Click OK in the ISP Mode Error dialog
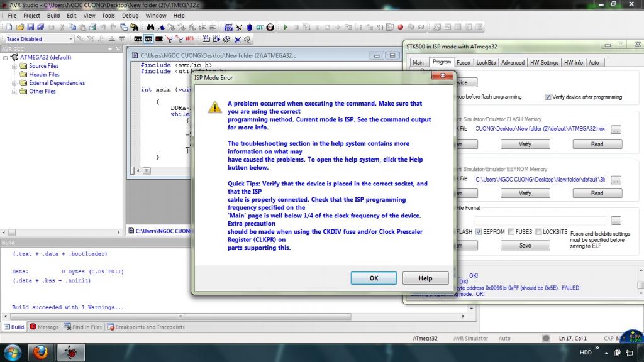The image size is (644, 362). pyautogui.click(x=374, y=278)
